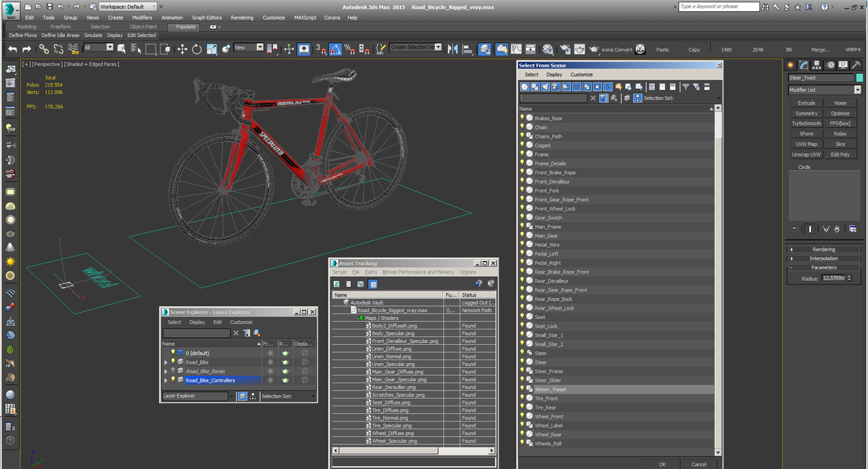868x469 pixels.
Task: Expand the Rendering rollout
Action: pyautogui.click(x=824, y=249)
